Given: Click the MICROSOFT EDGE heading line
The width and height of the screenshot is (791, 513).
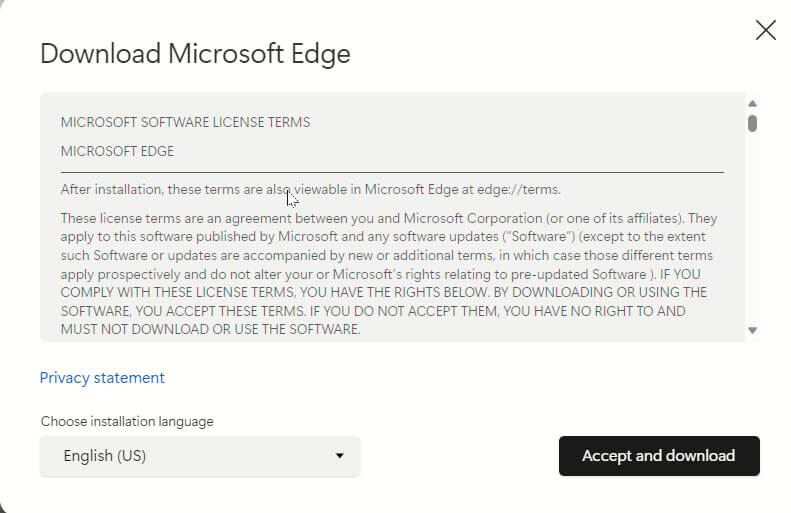Looking at the screenshot, I should pos(117,151).
